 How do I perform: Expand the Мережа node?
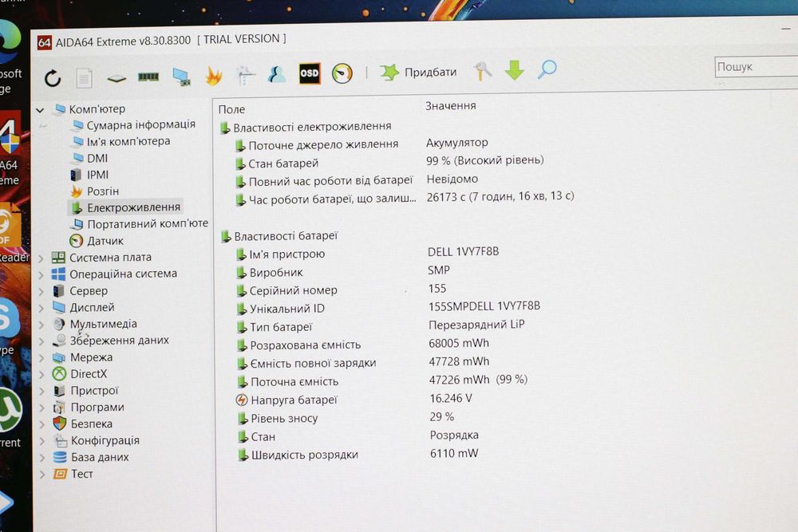click(x=41, y=359)
